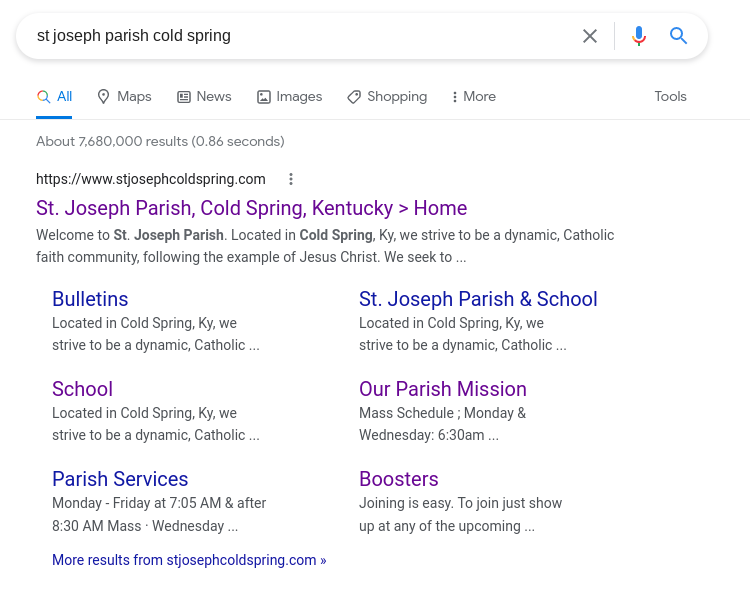Open the School sitelink

tap(82, 389)
